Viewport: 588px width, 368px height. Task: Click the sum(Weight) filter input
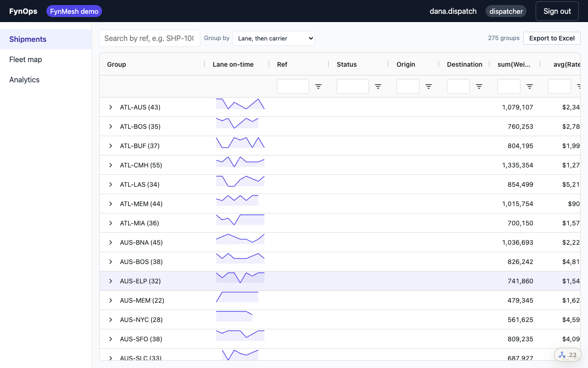509,86
